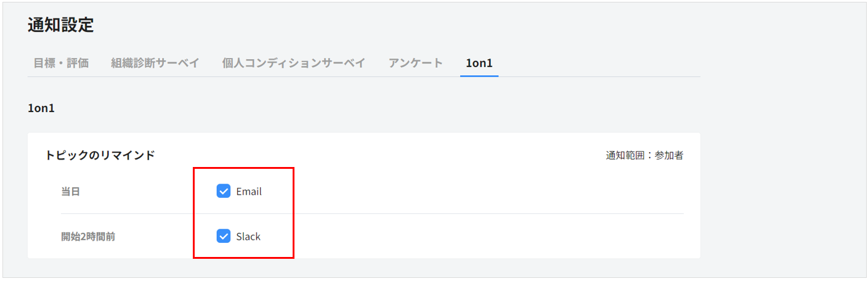This screenshot has width=868, height=281.
Task: Click the blue checkmark icon beside Email
Action: coord(224,192)
